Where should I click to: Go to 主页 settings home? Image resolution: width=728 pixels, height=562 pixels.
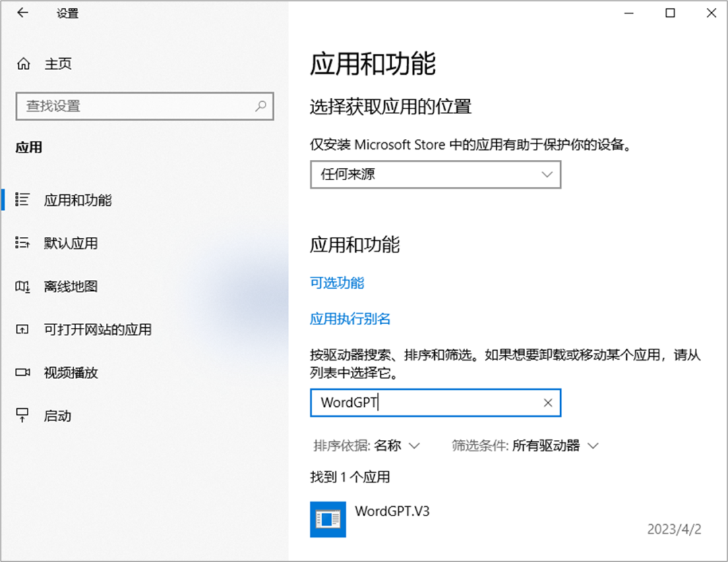pos(58,63)
